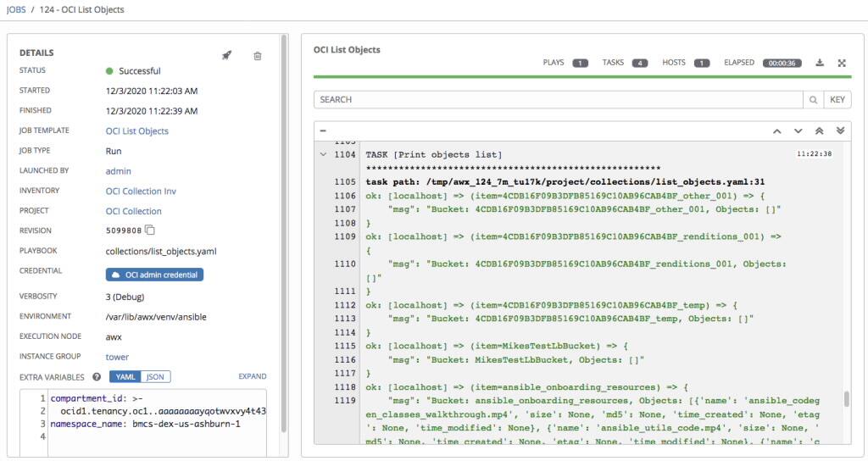
Task: Open the search KEY reference
Action: click(837, 100)
